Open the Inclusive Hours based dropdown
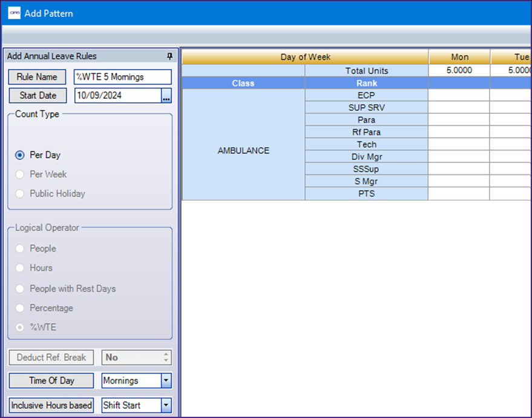The height and width of the screenshot is (418, 532). click(166, 405)
